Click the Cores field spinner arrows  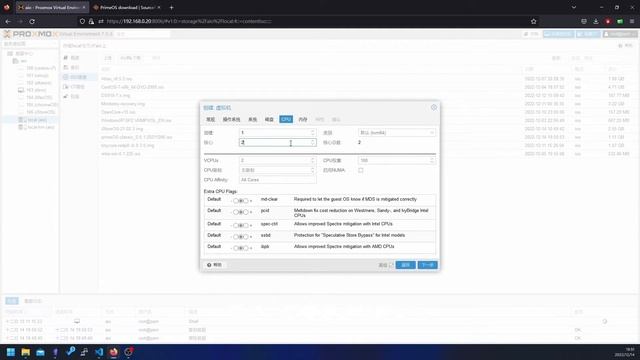pos(313,142)
